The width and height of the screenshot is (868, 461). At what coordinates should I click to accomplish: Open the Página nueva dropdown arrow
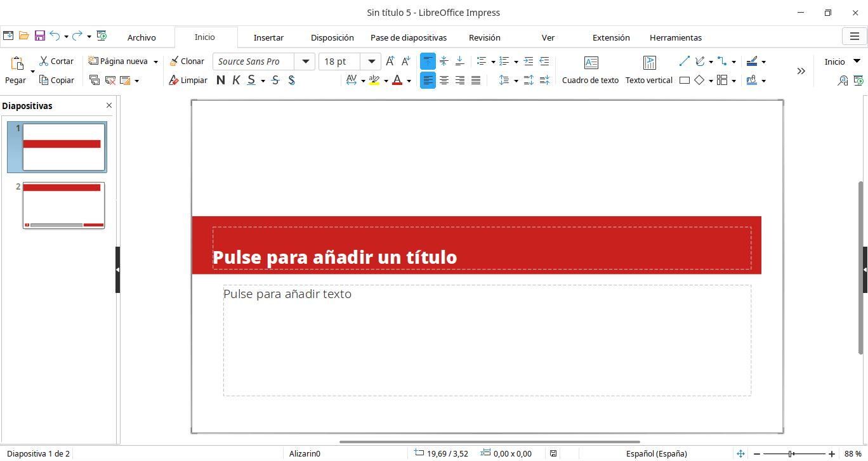pyautogui.click(x=155, y=62)
